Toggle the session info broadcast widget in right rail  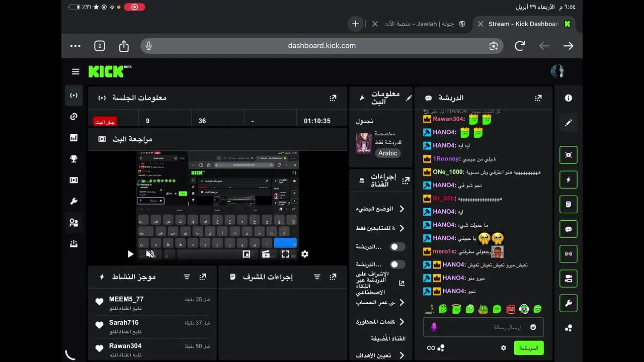pyautogui.click(x=569, y=254)
